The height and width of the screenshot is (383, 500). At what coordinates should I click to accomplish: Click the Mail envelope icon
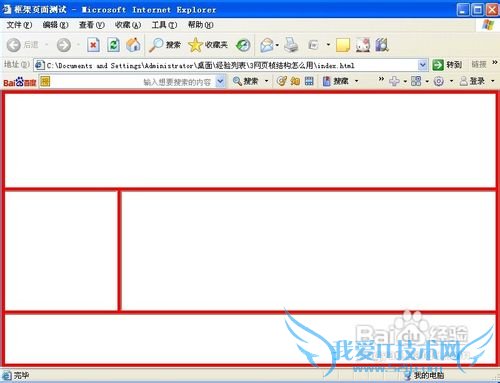coord(267,45)
